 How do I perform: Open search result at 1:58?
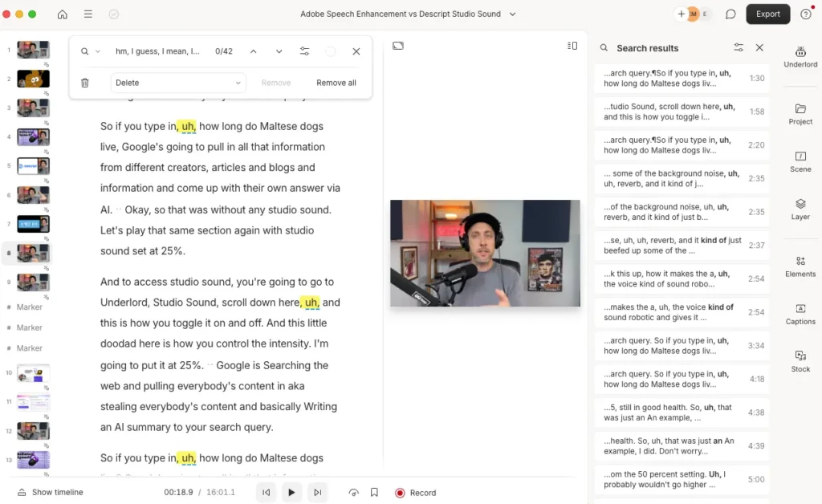coord(682,112)
